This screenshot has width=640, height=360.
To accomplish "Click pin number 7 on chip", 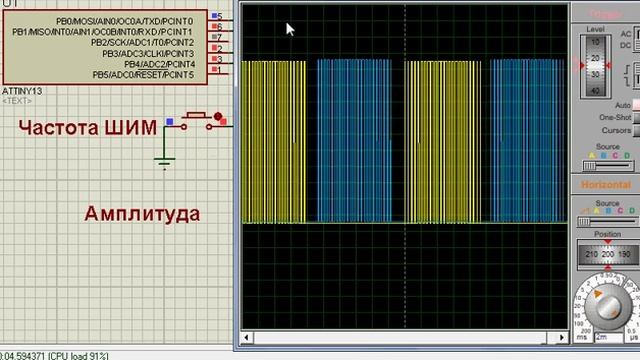I will click(220, 38).
